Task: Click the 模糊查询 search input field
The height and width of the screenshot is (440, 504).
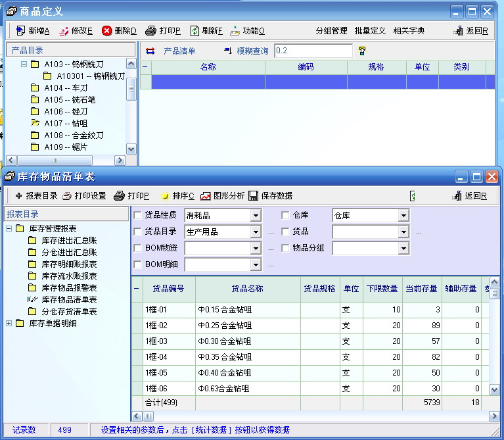Action: coord(313,51)
